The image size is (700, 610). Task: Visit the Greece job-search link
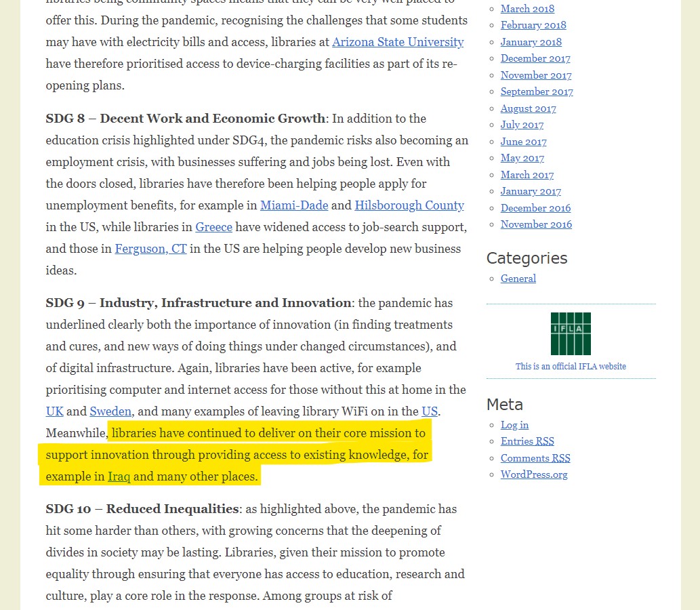click(x=214, y=227)
